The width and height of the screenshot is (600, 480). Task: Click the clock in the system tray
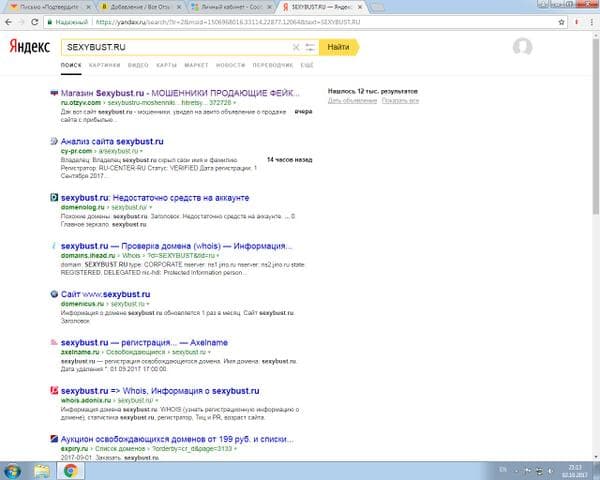pos(574,471)
